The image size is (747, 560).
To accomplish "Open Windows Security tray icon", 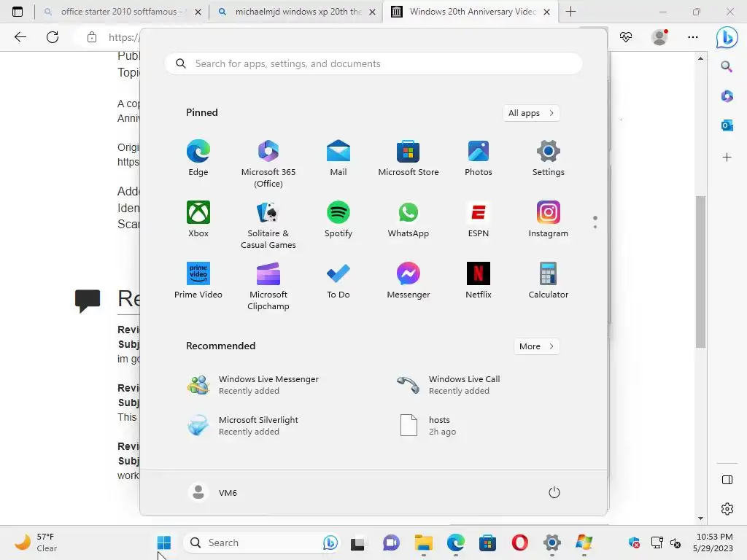I will click(x=634, y=542).
